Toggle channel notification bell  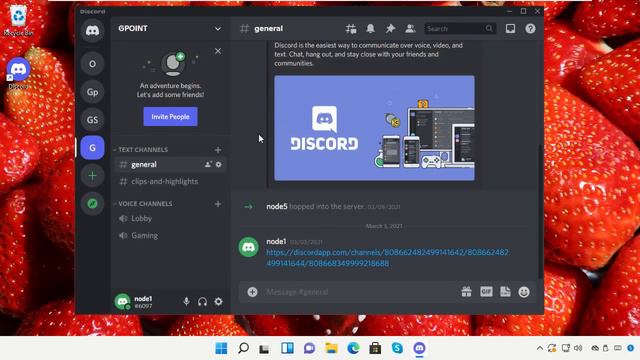(x=370, y=29)
